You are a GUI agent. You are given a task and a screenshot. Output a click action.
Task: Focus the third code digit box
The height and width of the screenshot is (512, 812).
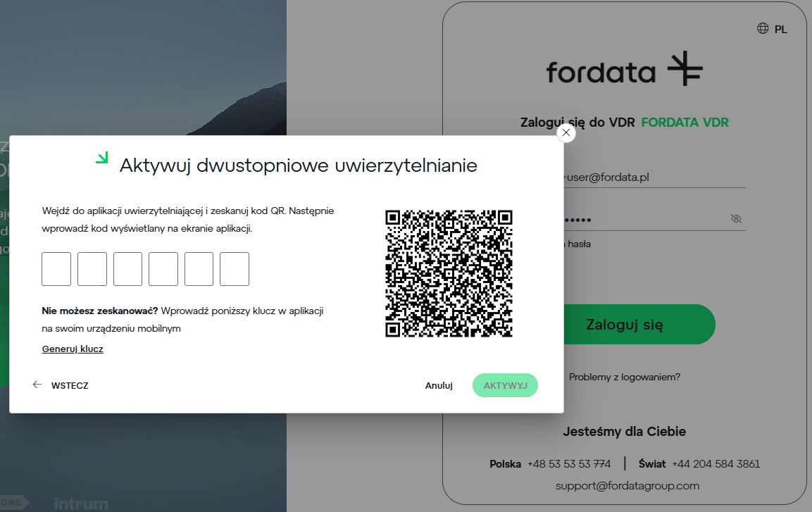pos(128,269)
